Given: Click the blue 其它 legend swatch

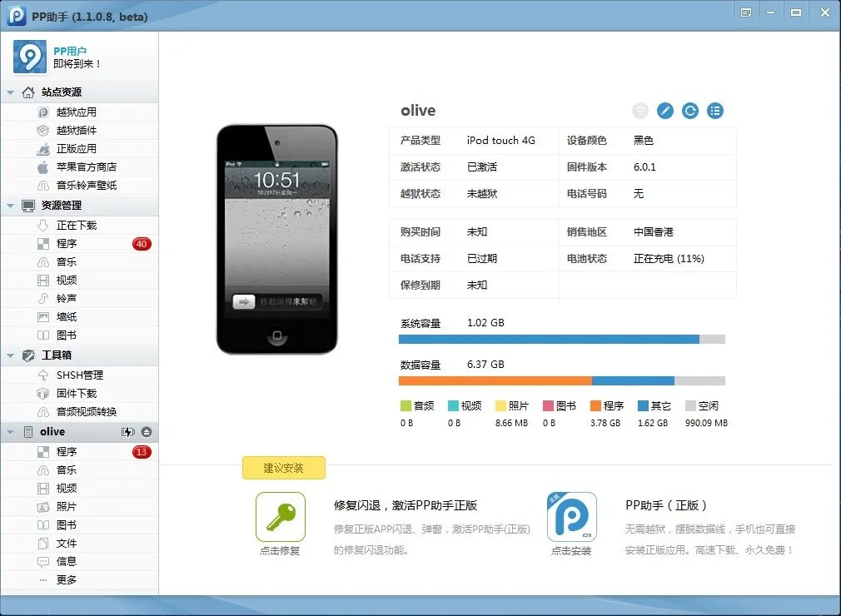Looking at the screenshot, I should [x=643, y=406].
